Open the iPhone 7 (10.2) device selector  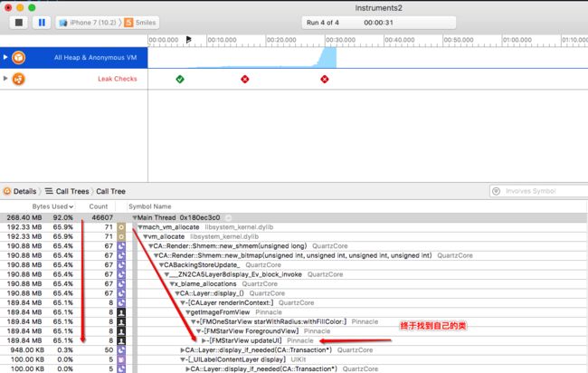point(88,23)
